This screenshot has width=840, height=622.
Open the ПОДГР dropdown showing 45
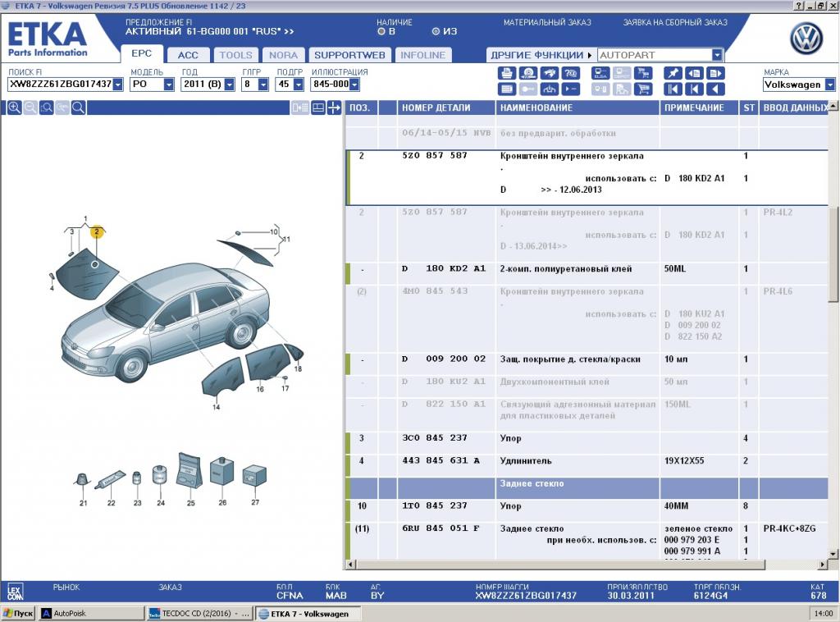coord(299,85)
